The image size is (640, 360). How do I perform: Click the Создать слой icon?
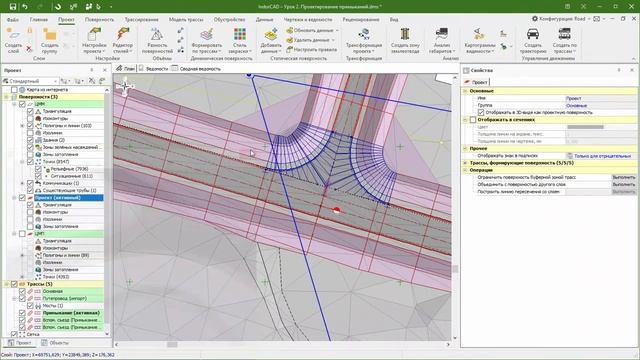[13, 34]
